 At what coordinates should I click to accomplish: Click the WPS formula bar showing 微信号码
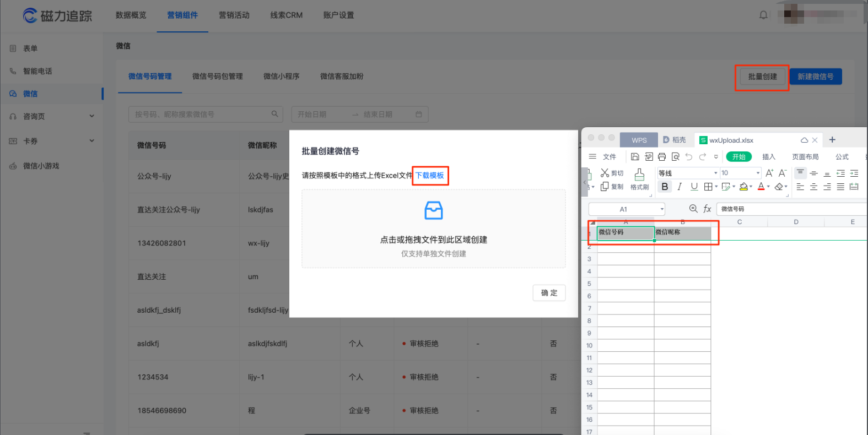point(791,209)
